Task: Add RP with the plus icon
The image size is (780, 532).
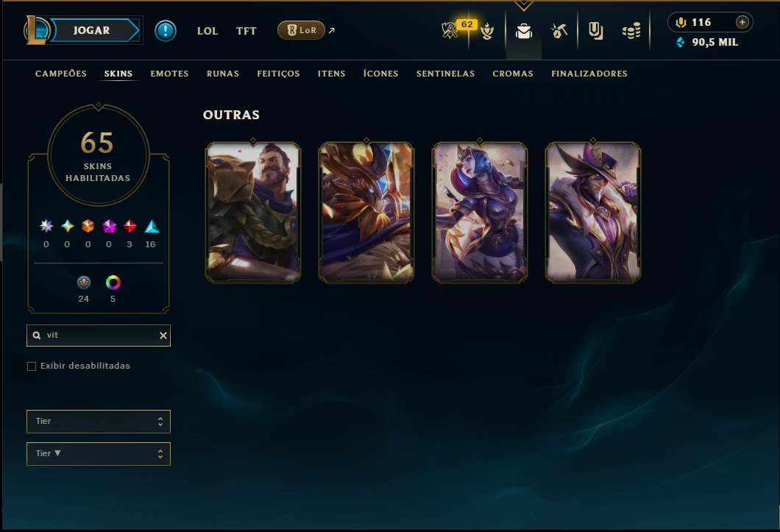Action: tap(742, 22)
